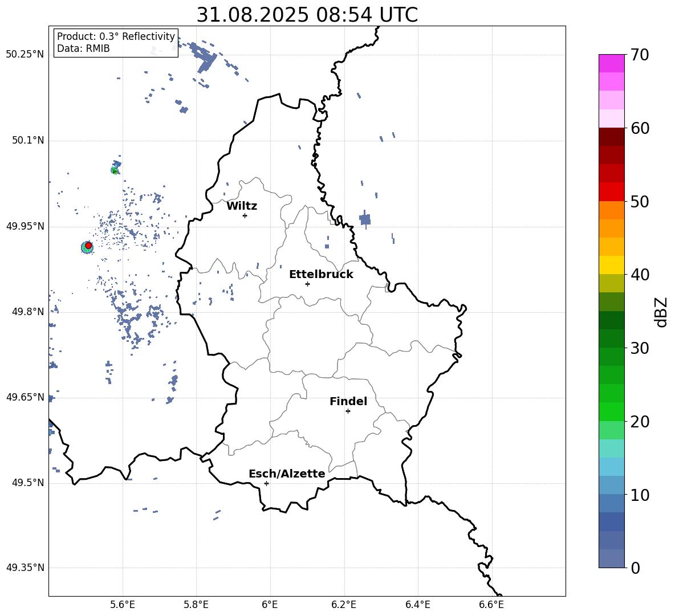
Task: Click the Findel station cross marker
Action: coord(348,411)
